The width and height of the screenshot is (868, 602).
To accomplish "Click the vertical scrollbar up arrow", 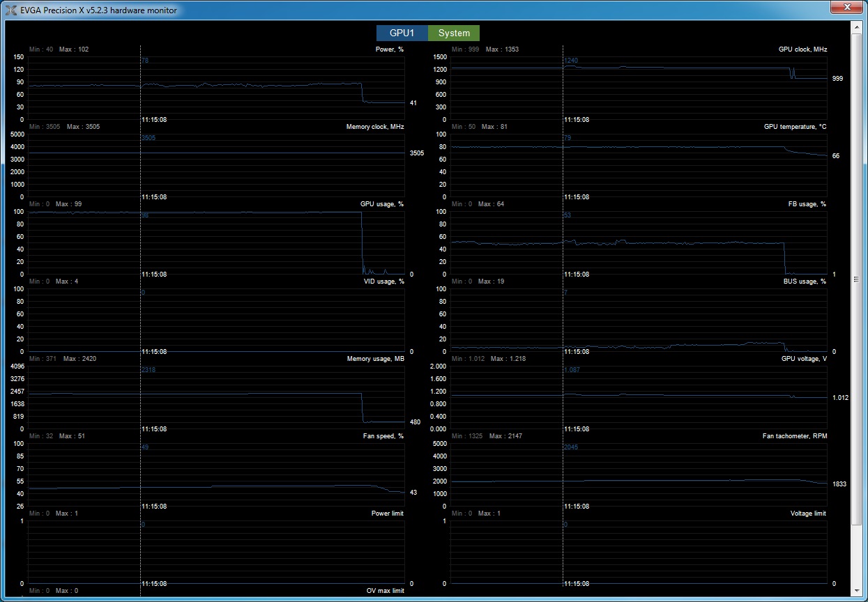I will point(857,26).
